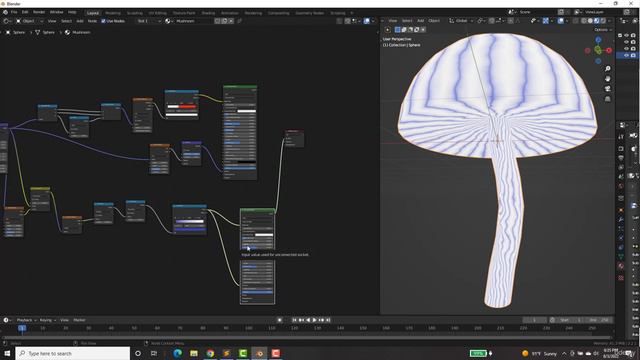Click the pan hand viewport gizmo
This screenshot has width=640, height=360.
pos(608,78)
